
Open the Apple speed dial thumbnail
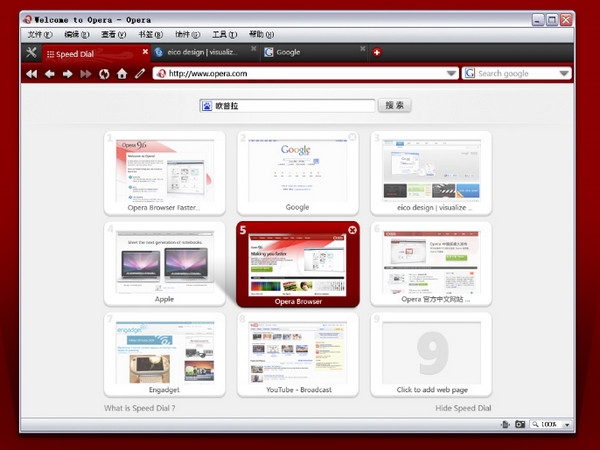(165, 264)
